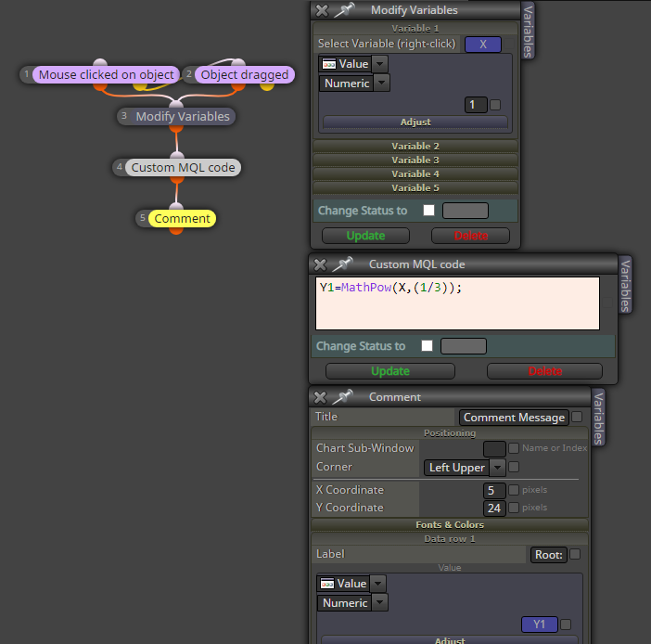
Task: Close the Modify Variables panel
Action: [322, 10]
